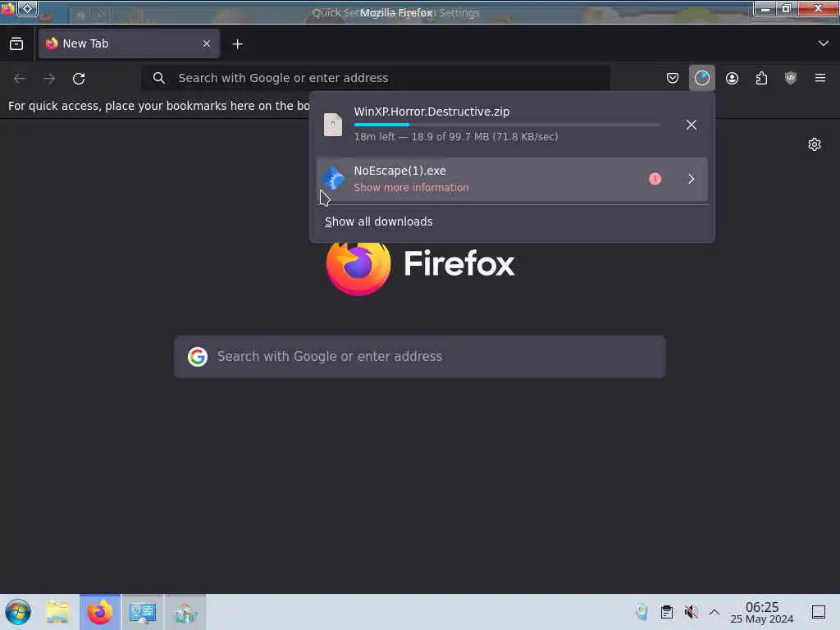This screenshot has height=630, width=840.
Task: Open the Extensions menu
Action: pyautogui.click(x=761, y=78)
